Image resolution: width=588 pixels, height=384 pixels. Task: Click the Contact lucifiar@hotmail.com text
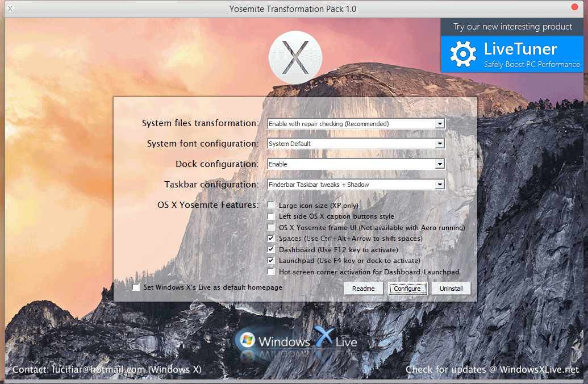point(107,369)
